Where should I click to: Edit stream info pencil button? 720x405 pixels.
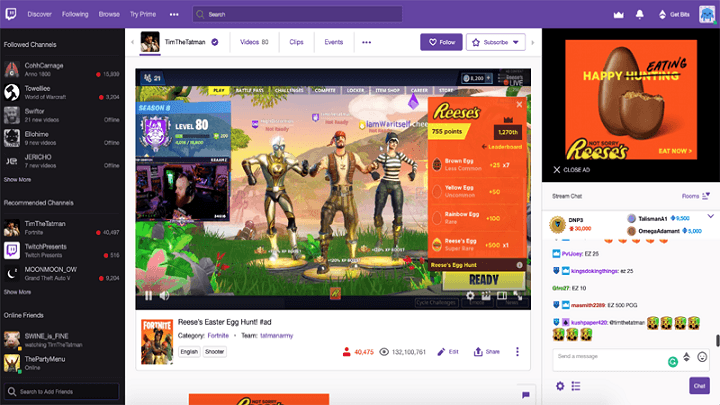[448, 352]
